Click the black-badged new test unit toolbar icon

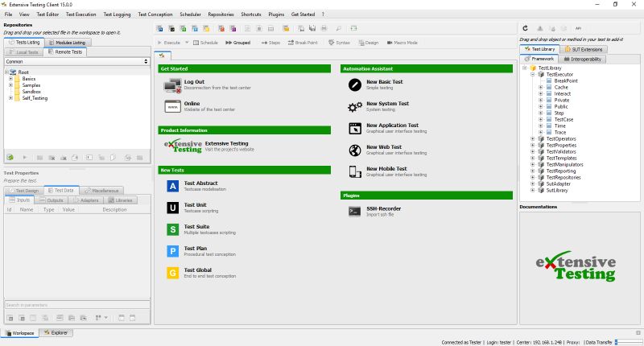click(171, 28)
